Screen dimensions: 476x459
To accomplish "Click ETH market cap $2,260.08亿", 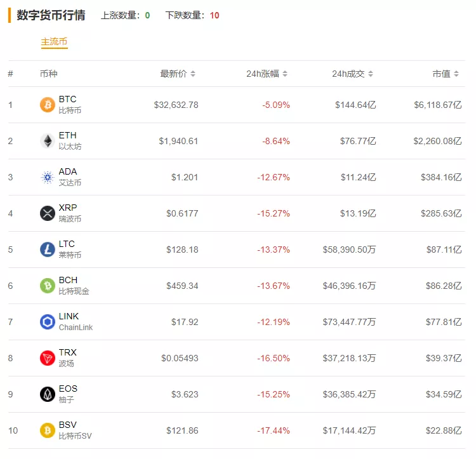I will coord(437,141).
